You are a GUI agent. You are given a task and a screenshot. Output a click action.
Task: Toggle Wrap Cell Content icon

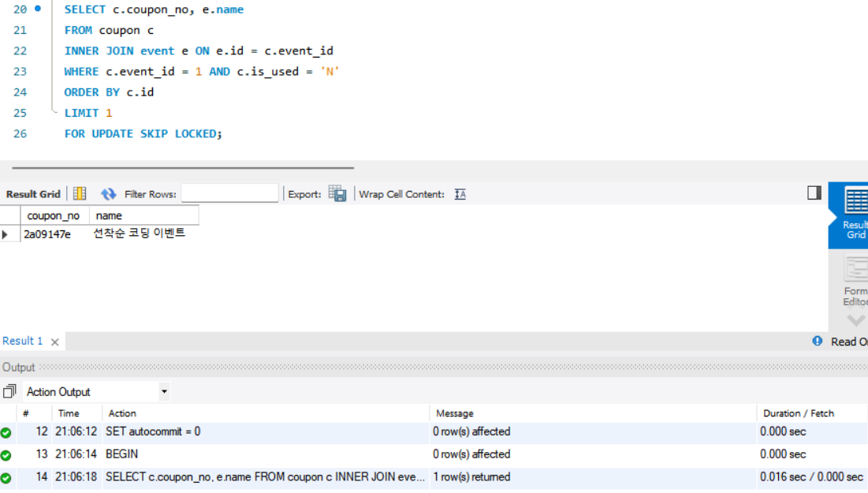tap(460, 194)
